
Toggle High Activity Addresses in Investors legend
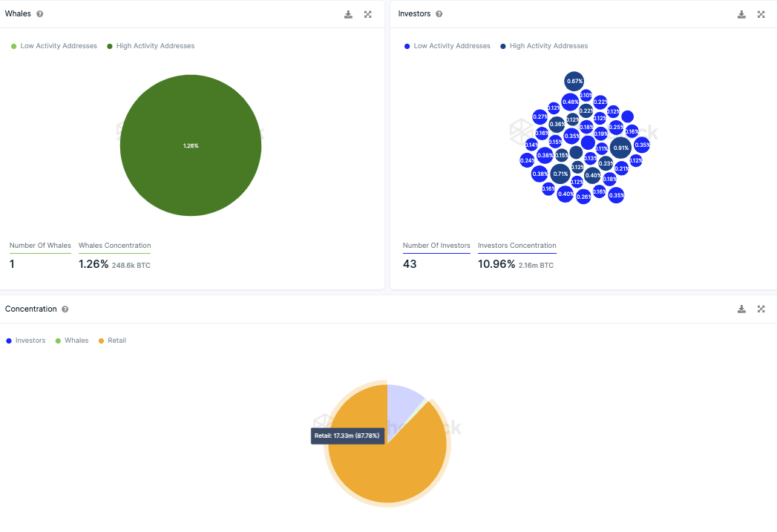pos(543,46)
